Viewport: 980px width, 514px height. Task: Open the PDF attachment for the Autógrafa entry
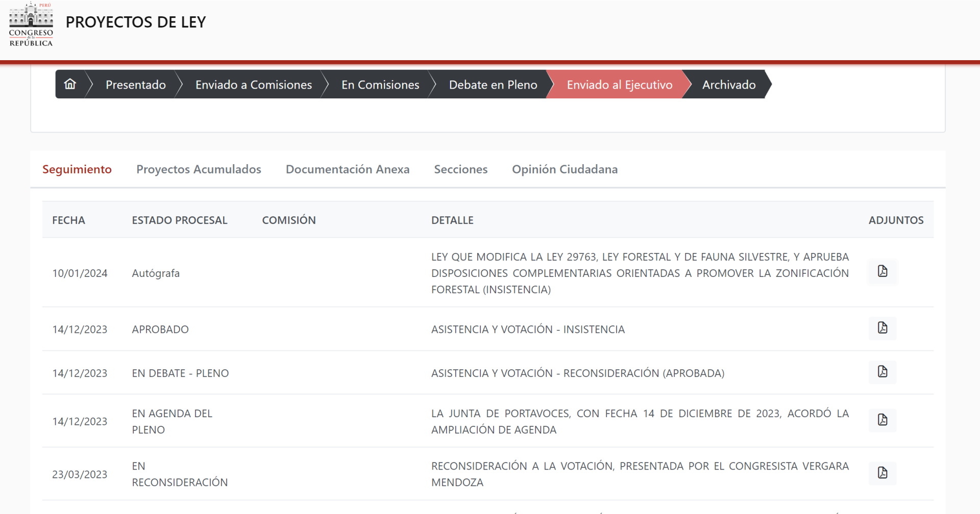click(883, 272)
